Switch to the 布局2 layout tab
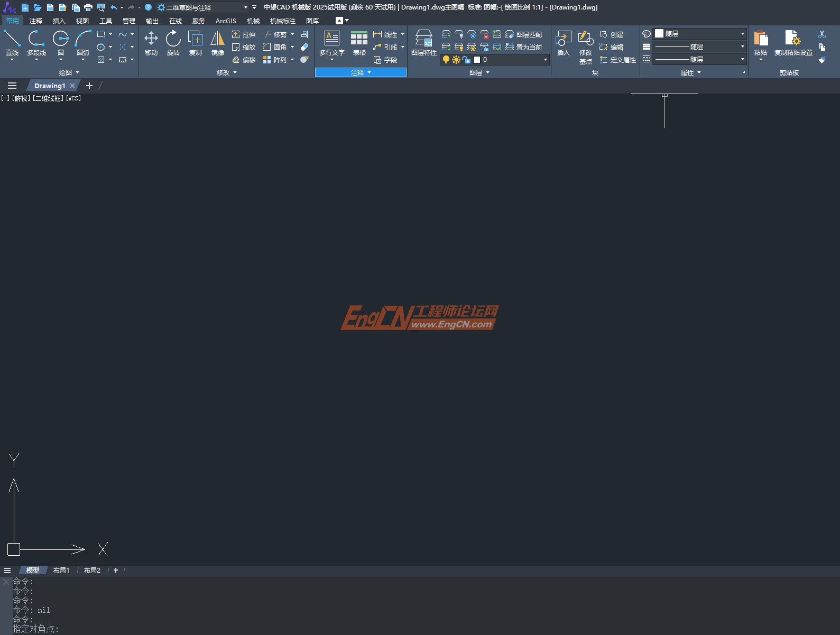The width and height of the screenshot is (840, 635). point(92,571)
